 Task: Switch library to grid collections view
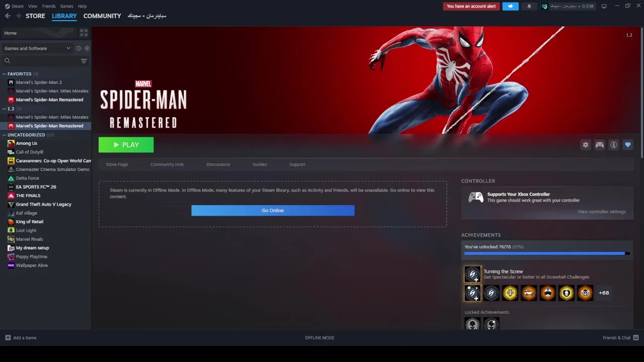click(84, 33)
